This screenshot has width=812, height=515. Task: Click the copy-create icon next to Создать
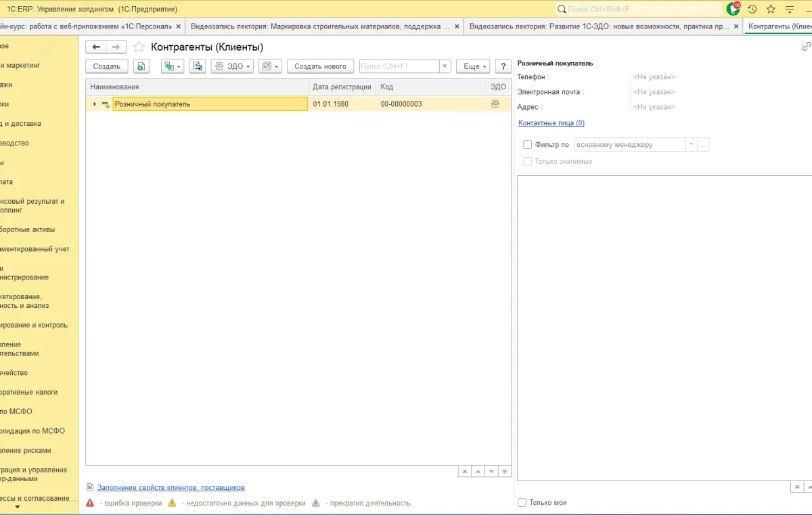tap(141, 66)
